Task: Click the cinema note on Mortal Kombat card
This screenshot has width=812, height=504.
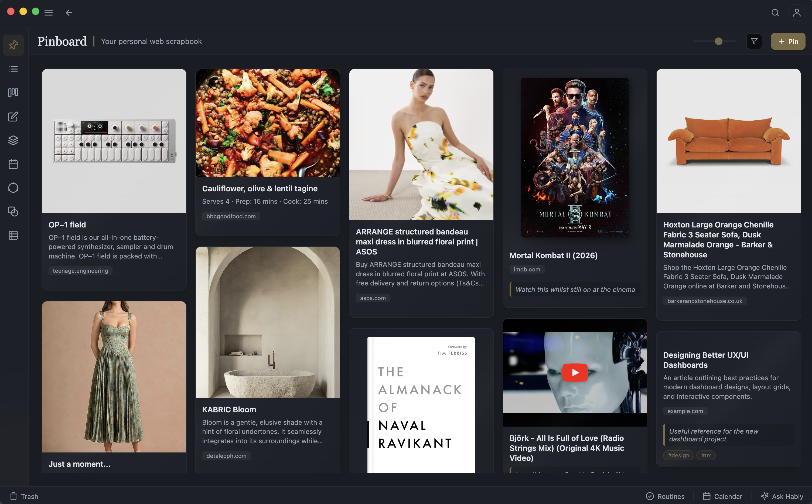Action: [x=575, y=290]
